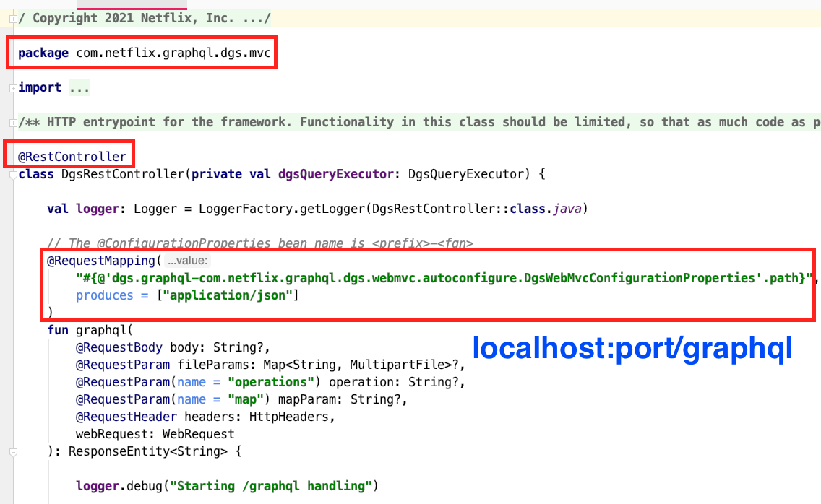821x504 pixels.
Task: Click the 'graphql' function name
Action: (101, 330)
